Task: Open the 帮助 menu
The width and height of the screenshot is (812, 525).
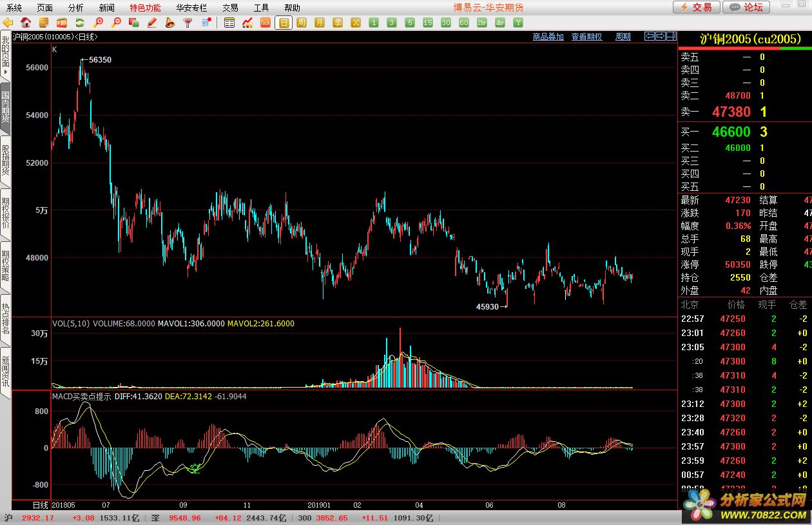Action: pos(292,8)
